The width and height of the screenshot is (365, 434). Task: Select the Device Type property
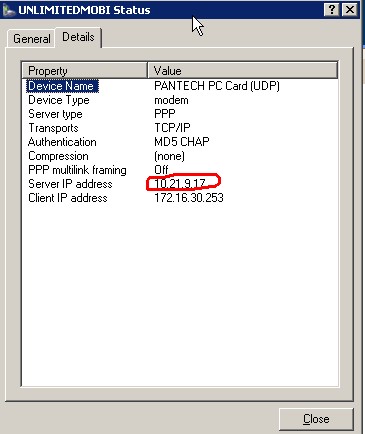(x=59, y=100)
